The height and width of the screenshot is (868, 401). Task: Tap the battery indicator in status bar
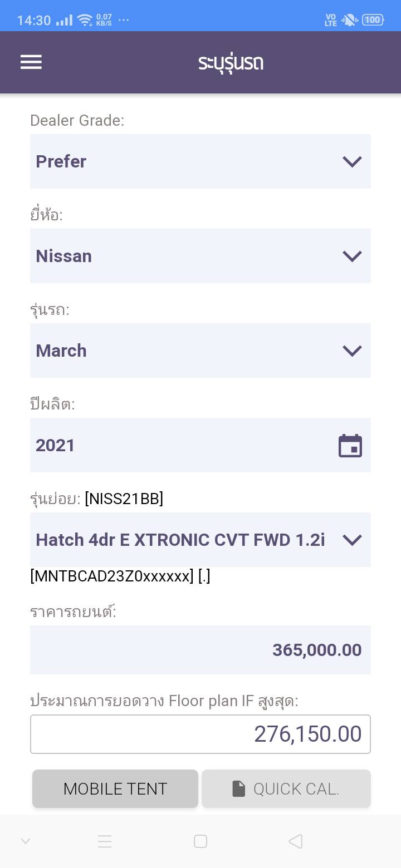pyautogui.click(x=373, y=20)
